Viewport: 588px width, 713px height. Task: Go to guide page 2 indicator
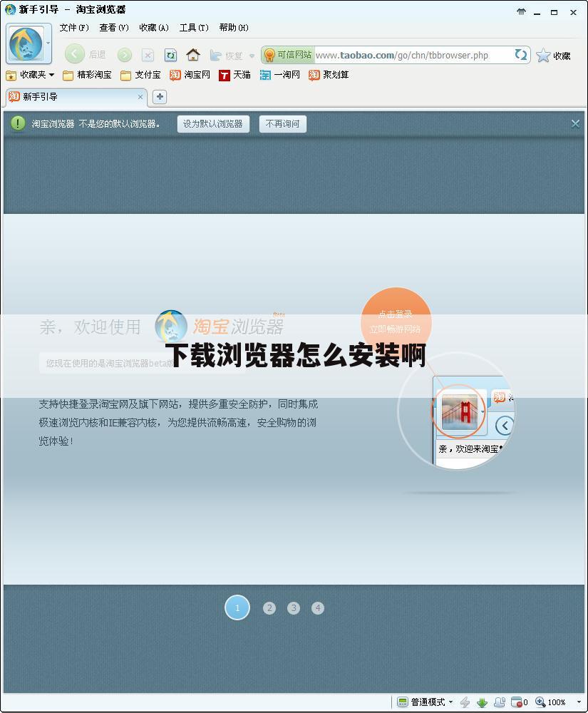[x=269, y=608]
